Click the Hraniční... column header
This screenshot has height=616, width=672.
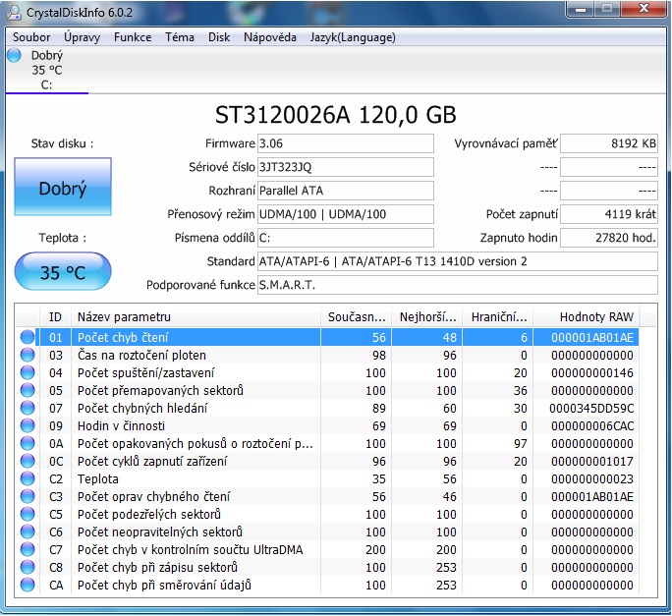pyautogui.click(x=498, y=317)
